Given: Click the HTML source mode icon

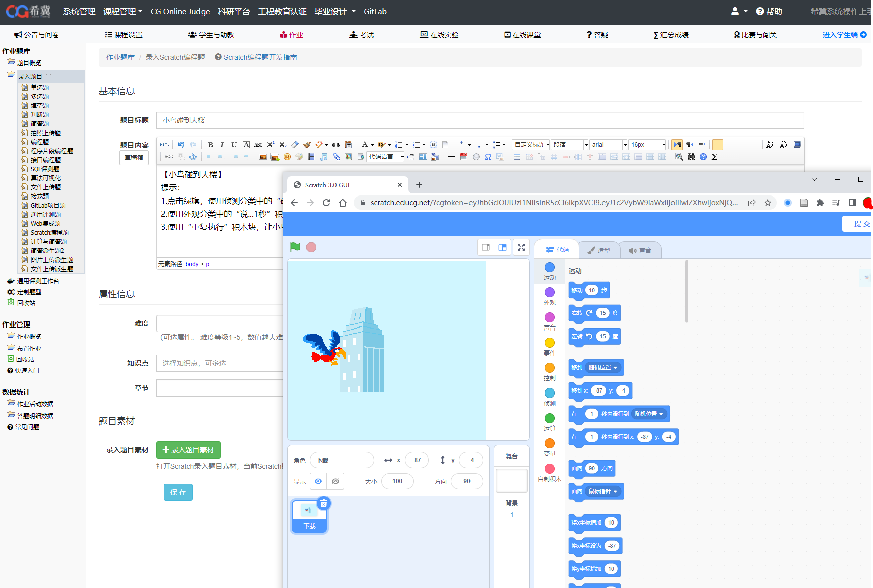Looking at the screenshot, I should 165,145.
